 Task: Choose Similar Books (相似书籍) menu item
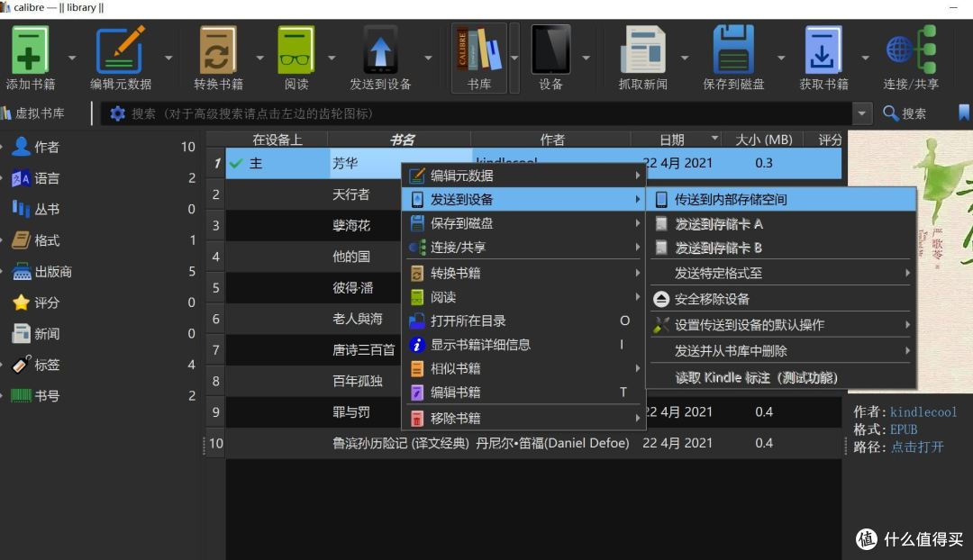point(524,369)
